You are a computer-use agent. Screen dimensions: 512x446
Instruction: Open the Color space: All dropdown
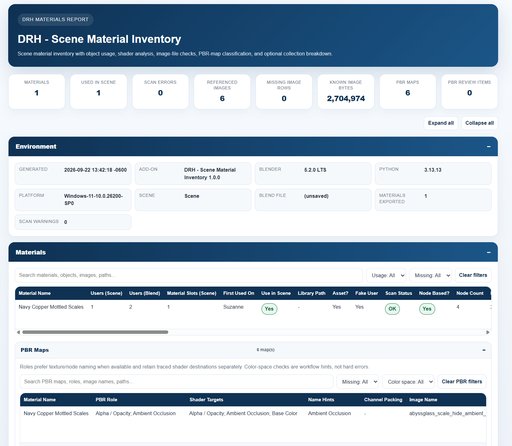409,382
